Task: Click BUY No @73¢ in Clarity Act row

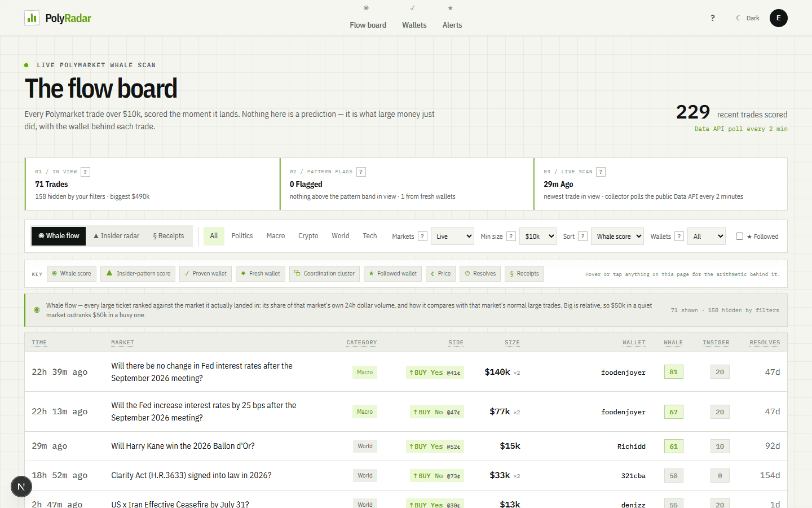Action: (x=437, y=476)
